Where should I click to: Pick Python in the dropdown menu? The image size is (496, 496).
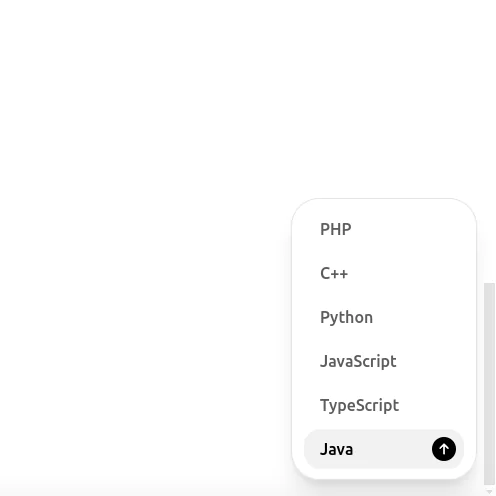coord(384,317)
